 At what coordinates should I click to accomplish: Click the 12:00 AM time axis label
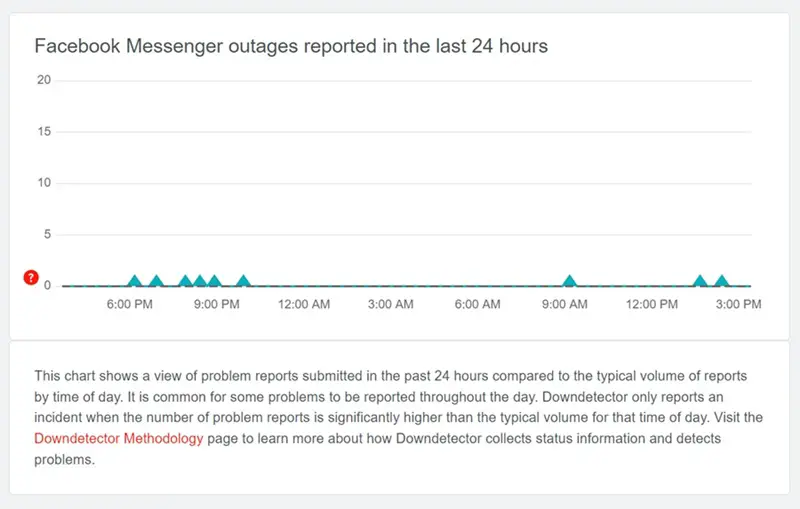pyautogui.click(x=304, y=304)
